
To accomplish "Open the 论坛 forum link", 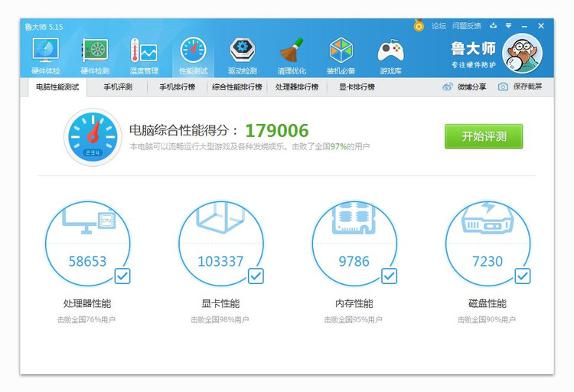I will pos(439,25).
